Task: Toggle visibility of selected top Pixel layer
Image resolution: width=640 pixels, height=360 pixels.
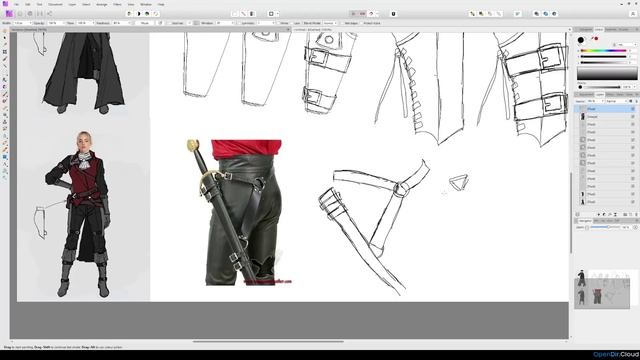Action: (633, 109)
